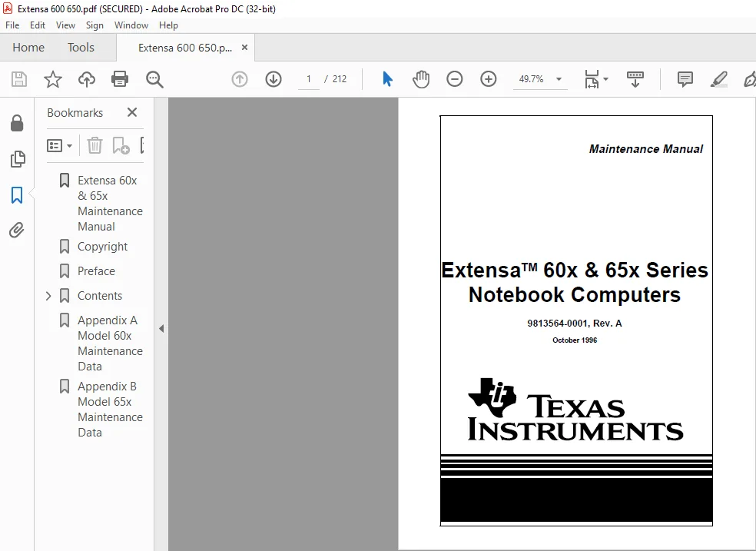The image size is (756, 551).
Task: Click the 'Maintenance Manual' heading on page
Action: coord(645,149)
